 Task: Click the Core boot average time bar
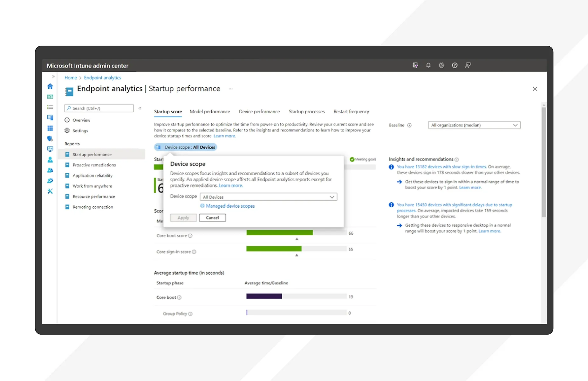click(297, 297)
